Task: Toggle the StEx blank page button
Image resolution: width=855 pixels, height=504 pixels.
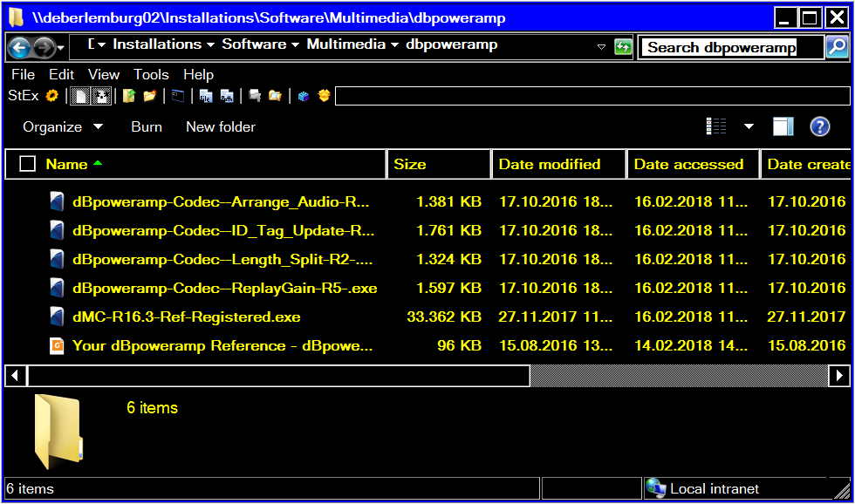Action: pos(80,96)
